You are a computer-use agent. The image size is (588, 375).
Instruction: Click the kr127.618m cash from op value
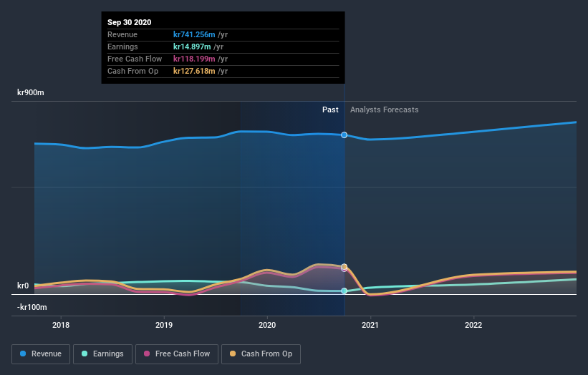click(194, 71)
